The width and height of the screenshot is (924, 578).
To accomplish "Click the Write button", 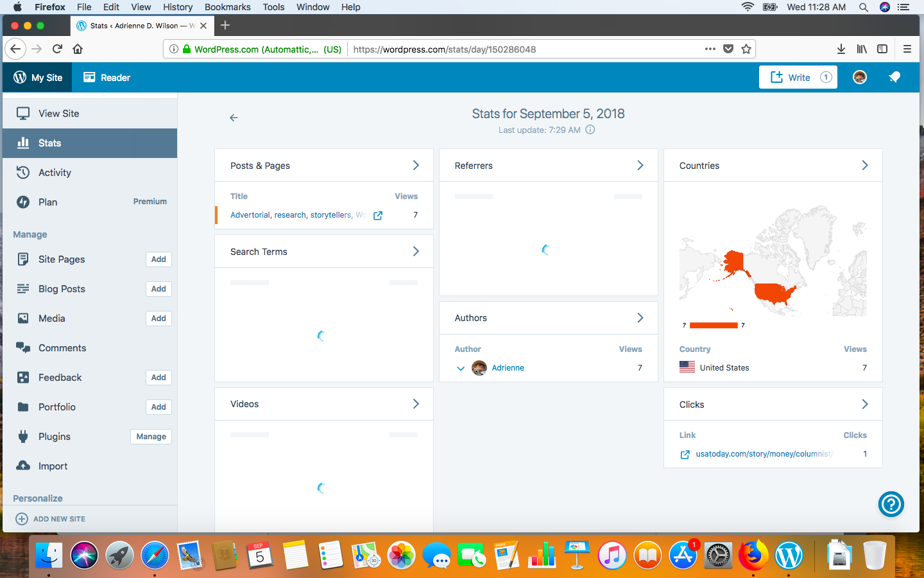I will (x=798, y=77).
